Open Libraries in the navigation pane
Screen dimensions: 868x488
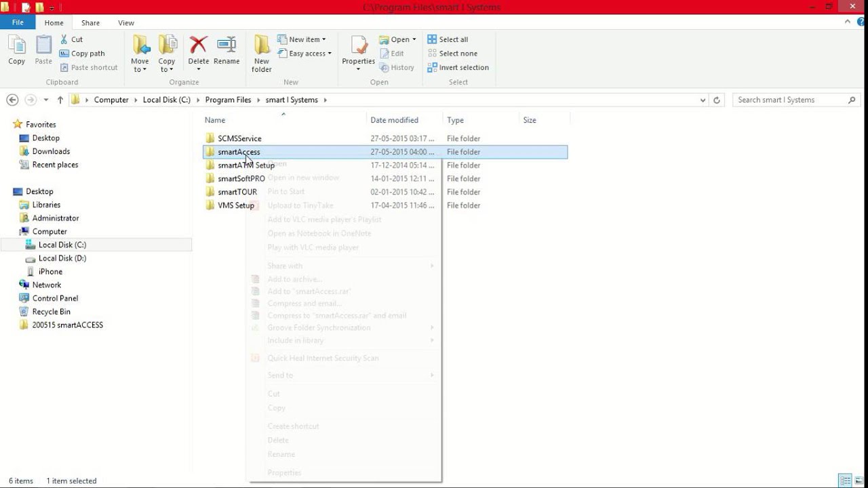[46, 205]
